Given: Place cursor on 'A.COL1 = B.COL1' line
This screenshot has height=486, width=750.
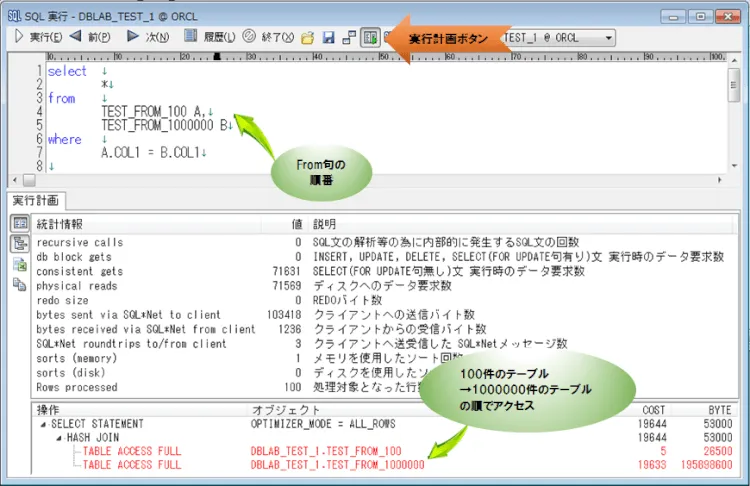Looking at the screenshot, I should click(149, 153).
